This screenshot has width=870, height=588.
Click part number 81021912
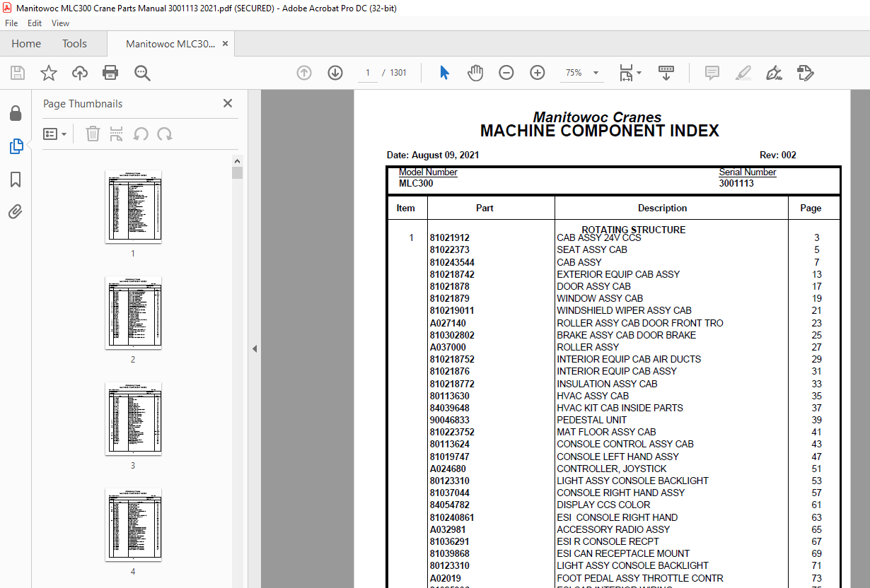click(x=449, y=238)
